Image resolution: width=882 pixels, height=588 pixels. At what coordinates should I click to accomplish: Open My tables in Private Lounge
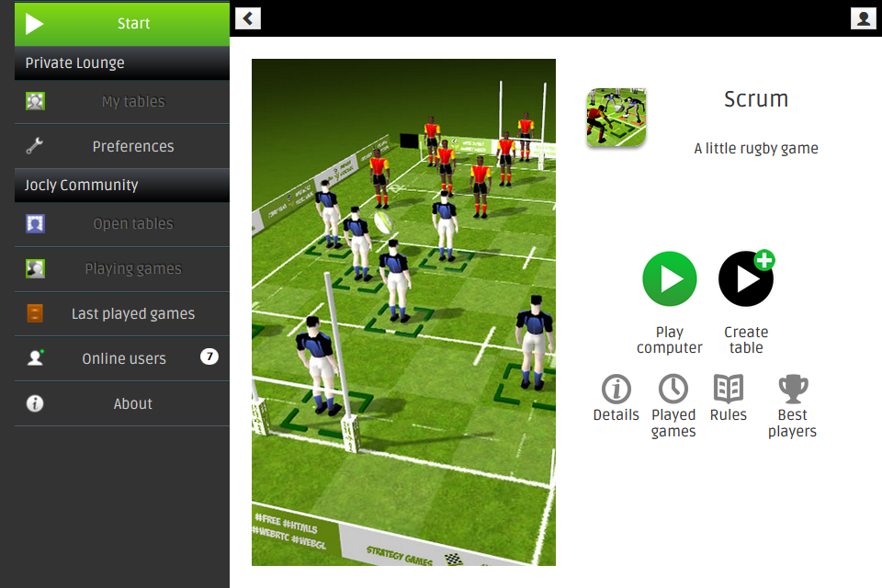(122, 102)
